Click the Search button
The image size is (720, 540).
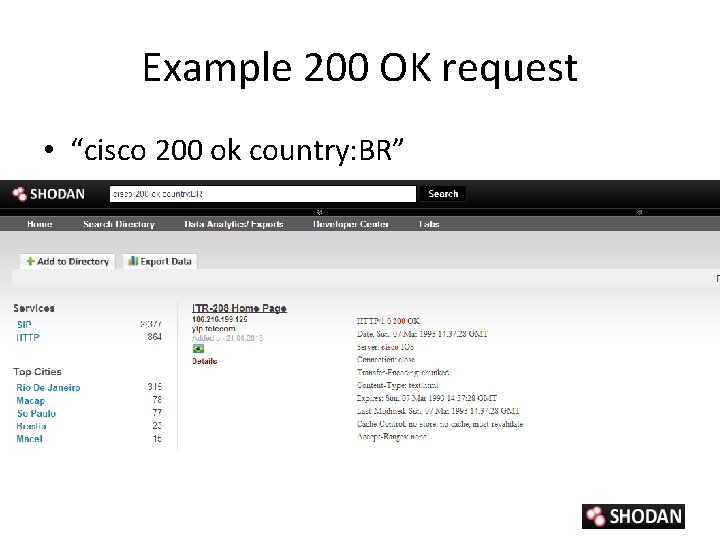click(443, 194)
